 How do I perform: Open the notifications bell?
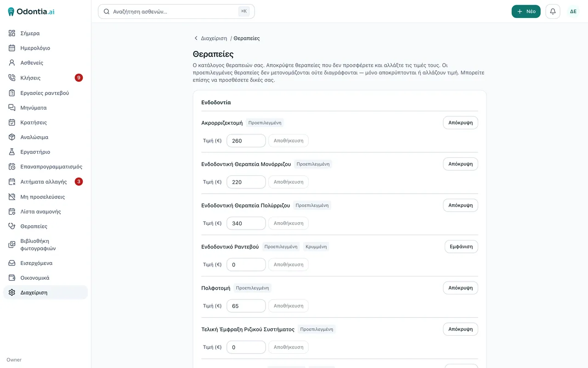[553, 11]
